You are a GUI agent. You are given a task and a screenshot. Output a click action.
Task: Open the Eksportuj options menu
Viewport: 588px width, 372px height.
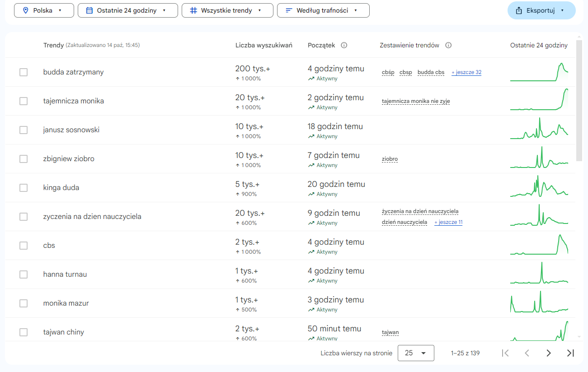[541, 10]
